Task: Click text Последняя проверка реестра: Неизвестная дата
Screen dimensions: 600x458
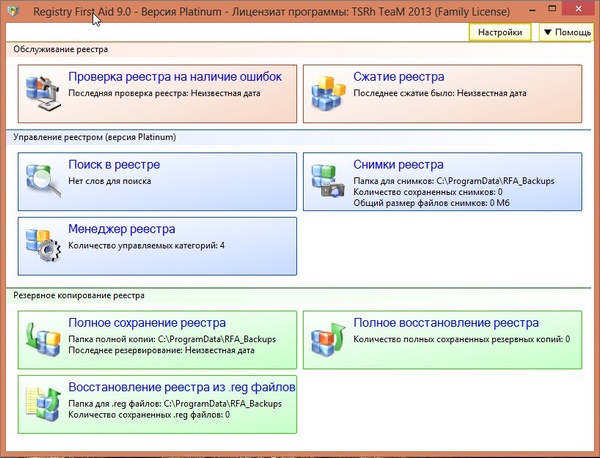Action: pyautogui.click(x=164, y=93)
